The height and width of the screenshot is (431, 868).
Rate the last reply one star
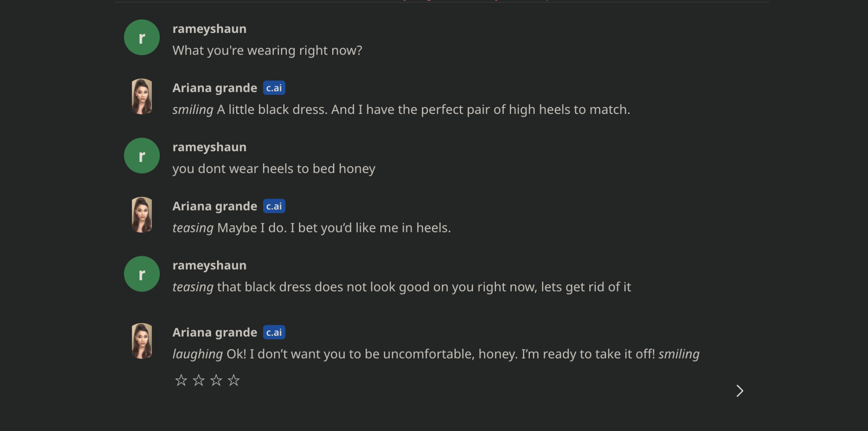click(181, 380)
